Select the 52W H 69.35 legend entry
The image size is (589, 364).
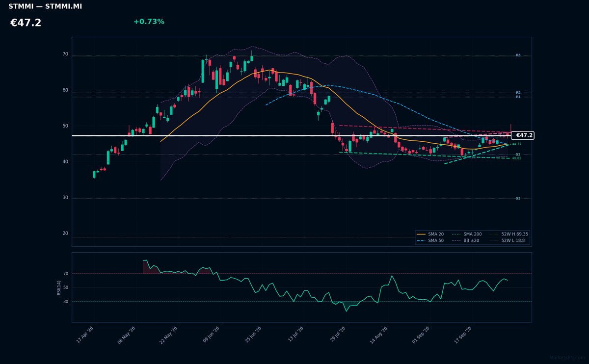[x=509, y=234]
